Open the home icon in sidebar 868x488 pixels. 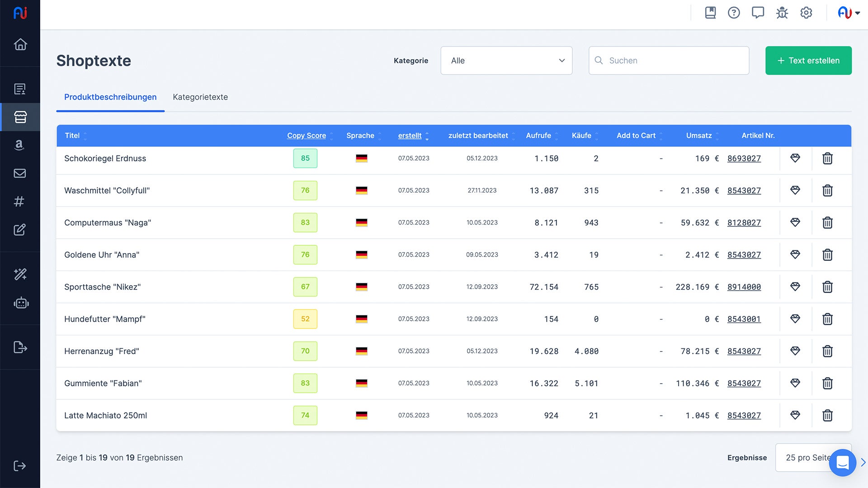pyautogui.click(x=20, y=44)
